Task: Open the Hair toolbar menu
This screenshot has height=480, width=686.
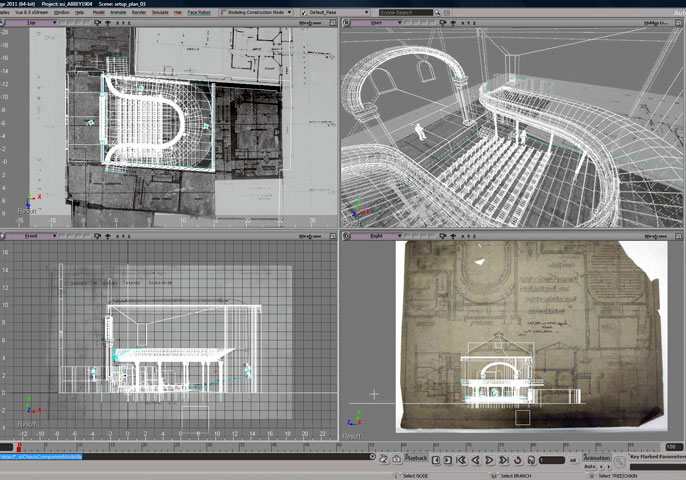Action: point(178,13)
